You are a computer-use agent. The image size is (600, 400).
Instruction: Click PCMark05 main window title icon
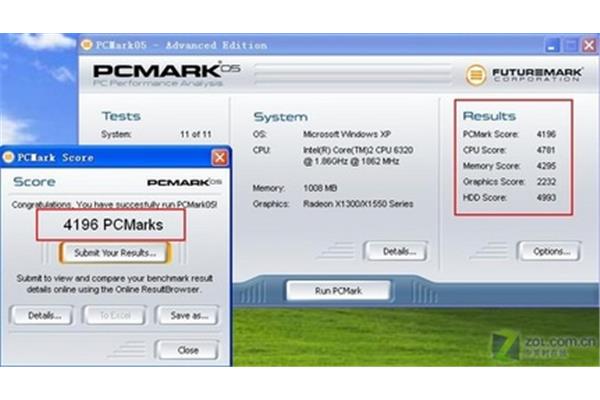pos(87,45)
